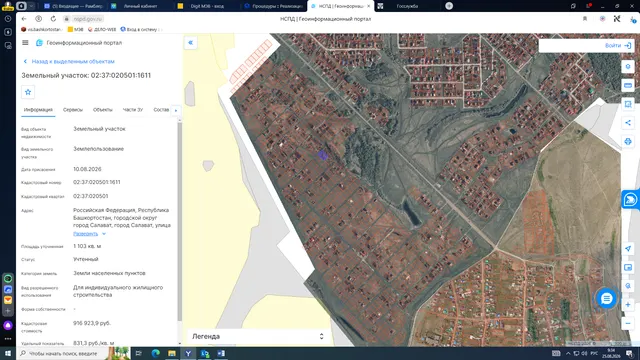Image resolution: width=640 pixels, height=360 pixels.
Task: Select the ruler measurement tool
Action: pyautogui.click(x=628, y=85)
